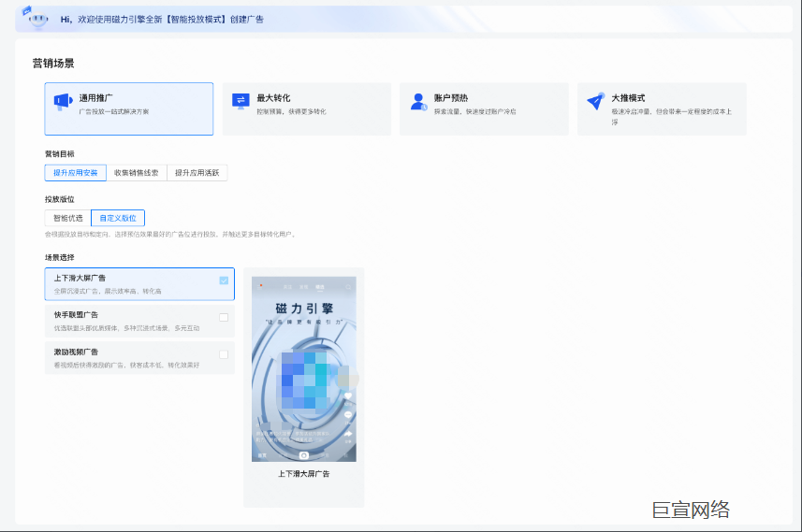Screen dimensions: 802x532
Task: Click the robot assistant icon in banner
Action: (x=37, y=19)
